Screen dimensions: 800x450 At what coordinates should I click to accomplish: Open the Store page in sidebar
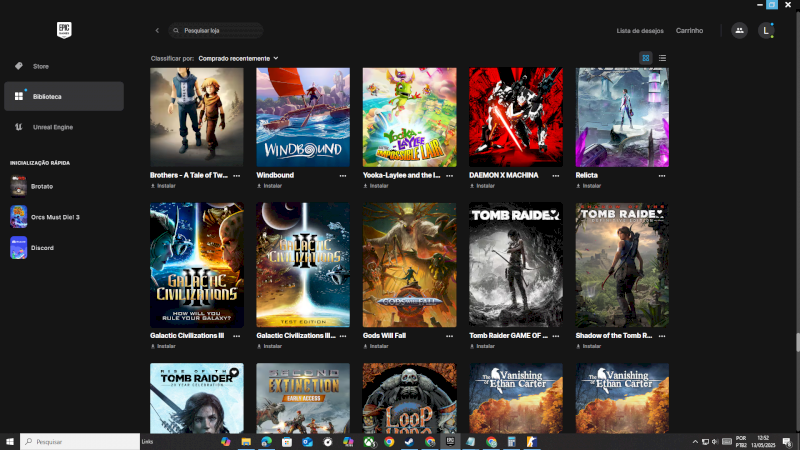tap(40, 66)
